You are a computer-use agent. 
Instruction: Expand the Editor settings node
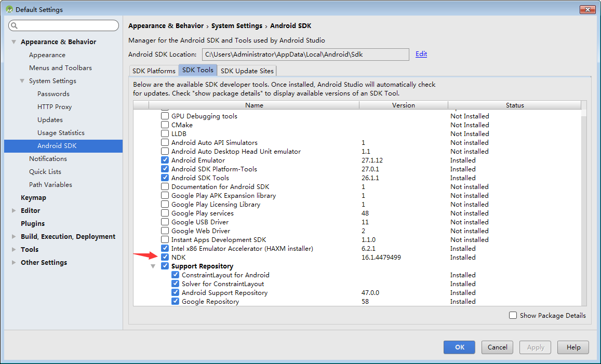point(14,210)
